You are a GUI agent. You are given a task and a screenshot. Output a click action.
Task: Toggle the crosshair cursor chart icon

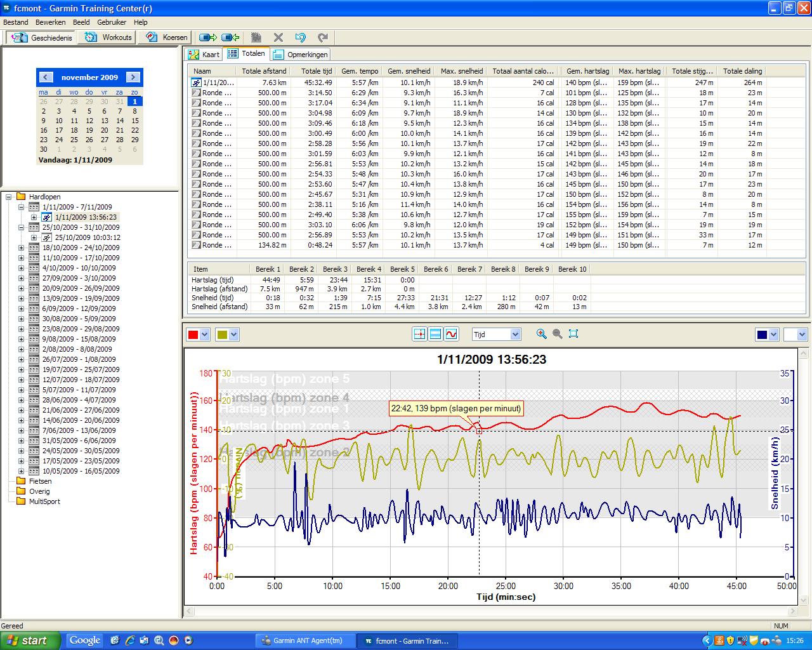pyautogui.click(x=419, y=334)
